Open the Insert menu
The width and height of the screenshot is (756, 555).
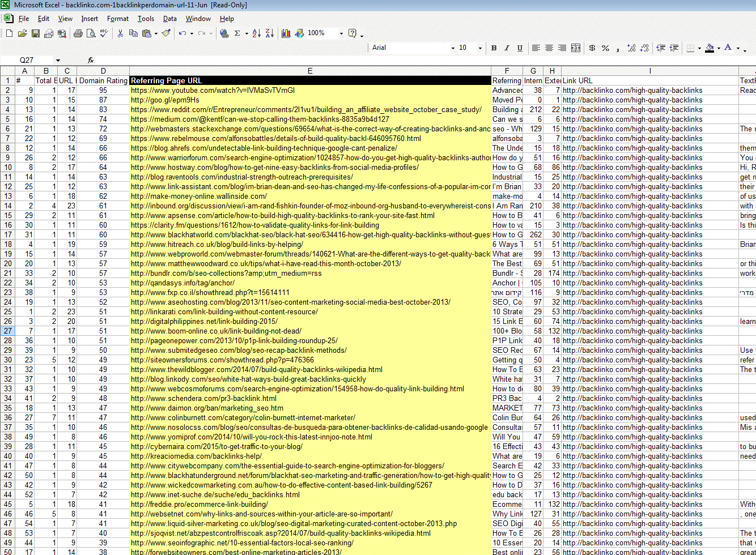pyautogui.click(x=90, y=19)
